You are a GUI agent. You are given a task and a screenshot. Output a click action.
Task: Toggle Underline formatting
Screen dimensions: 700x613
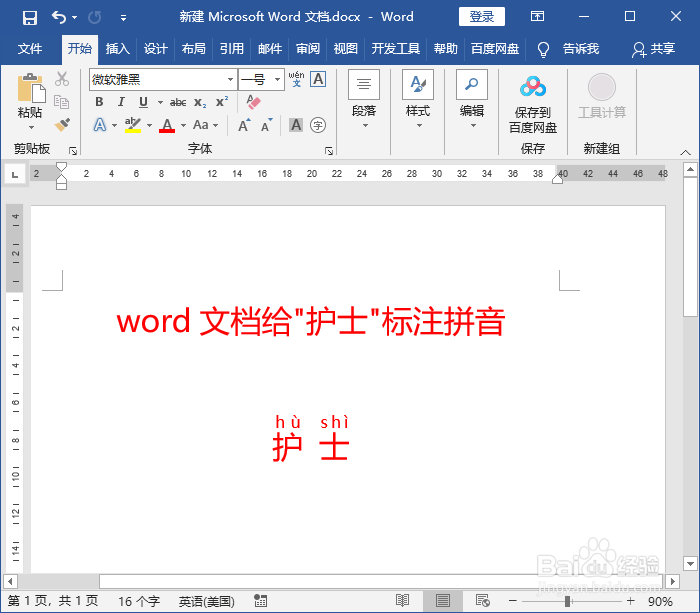(143, 102)
